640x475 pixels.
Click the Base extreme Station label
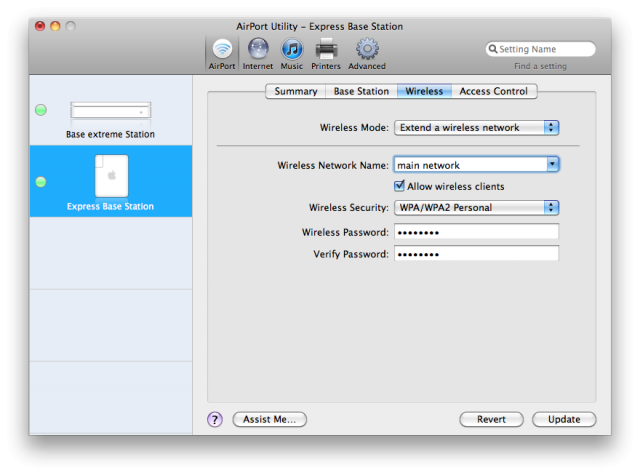(x=110, y=134)
